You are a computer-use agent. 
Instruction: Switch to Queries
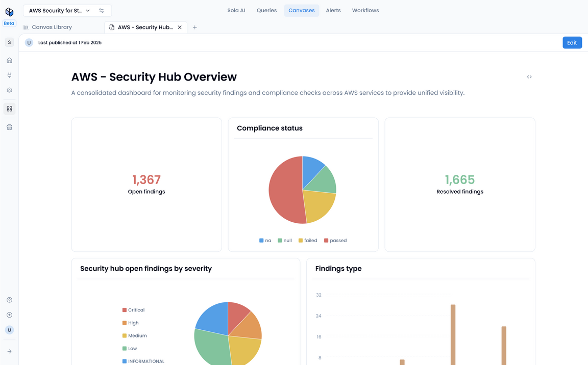(x=266, y=11)
